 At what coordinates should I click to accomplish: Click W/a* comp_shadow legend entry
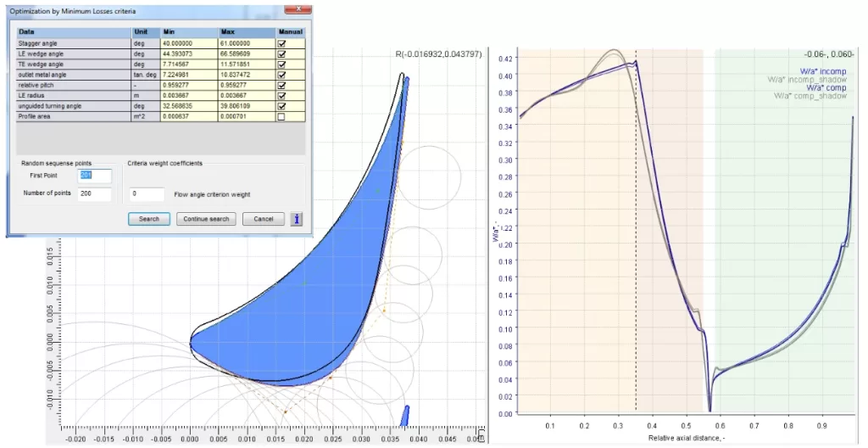coord(810,96)
